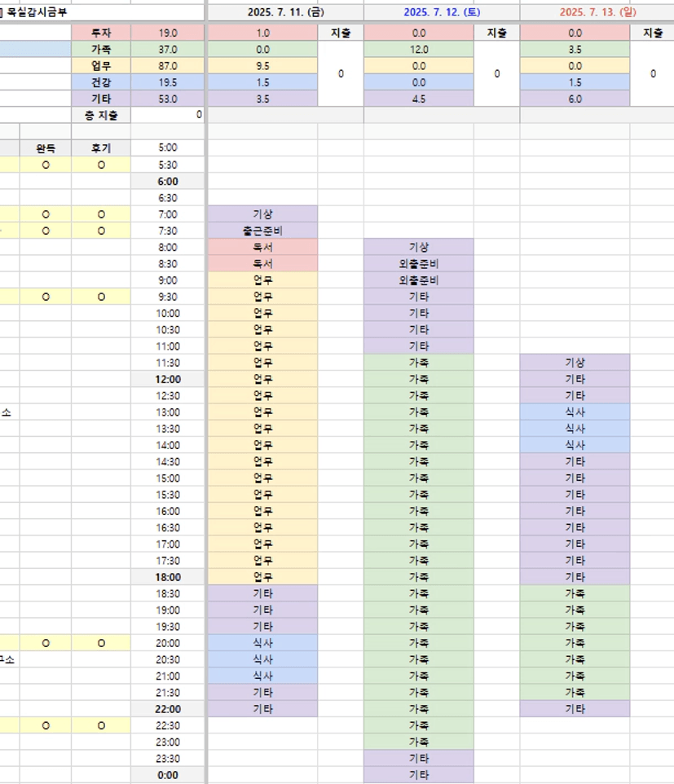This screenshot has height=784, width=674.
Task: Click the bold 12:00 time label
Action: (168, 380)
